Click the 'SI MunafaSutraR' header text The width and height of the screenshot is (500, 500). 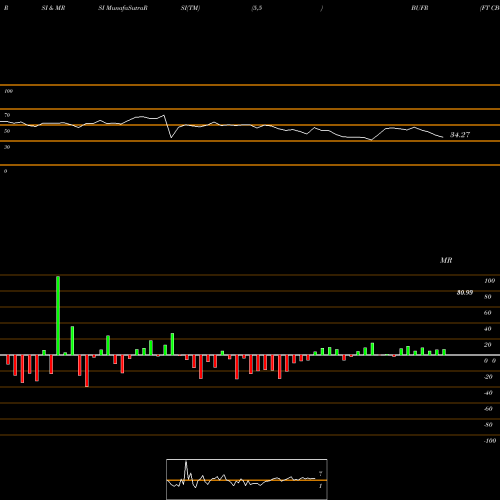[123, 8]
